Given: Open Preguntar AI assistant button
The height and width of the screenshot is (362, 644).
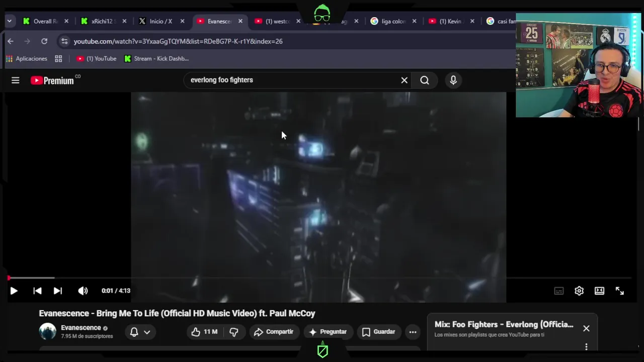Looking at the screenshot, I should [328, 332].
